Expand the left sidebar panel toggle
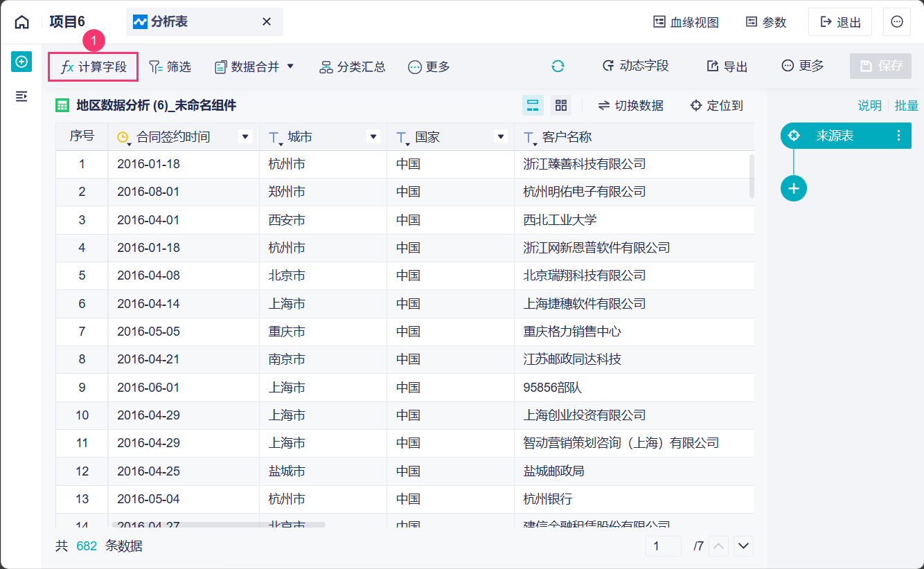924x569 pixels. click(21, 97)
